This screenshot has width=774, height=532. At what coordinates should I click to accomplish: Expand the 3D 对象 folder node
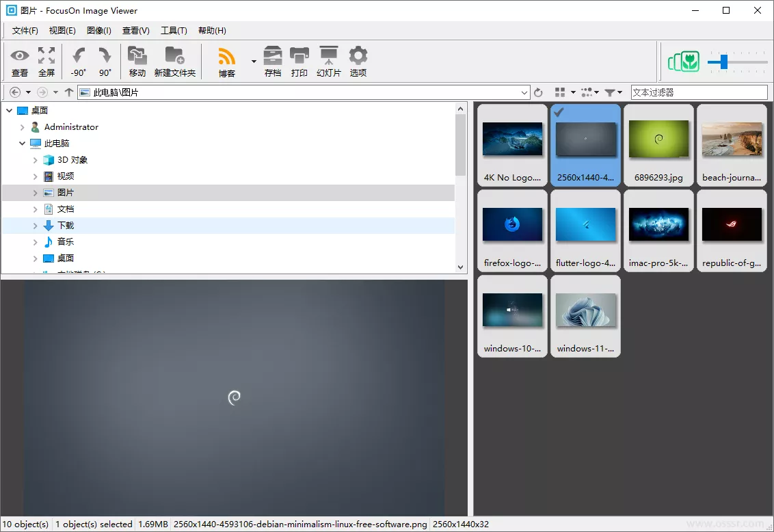tap(35, 160)
